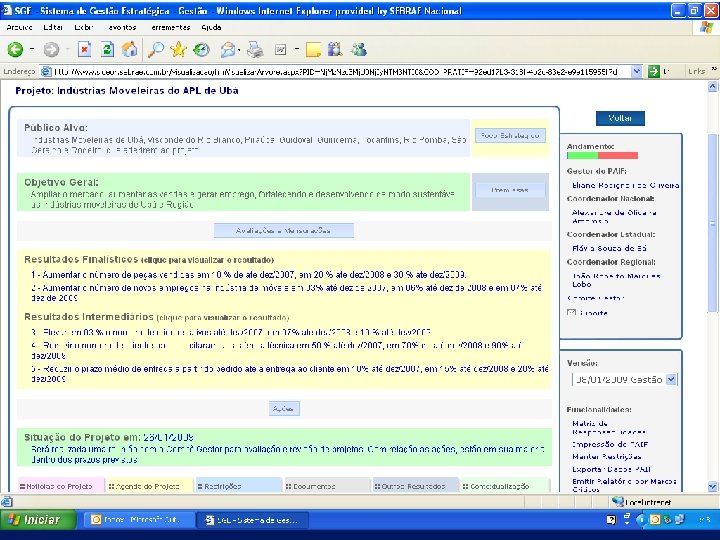Open the Arquivo menu

click(x=19, y=28)
